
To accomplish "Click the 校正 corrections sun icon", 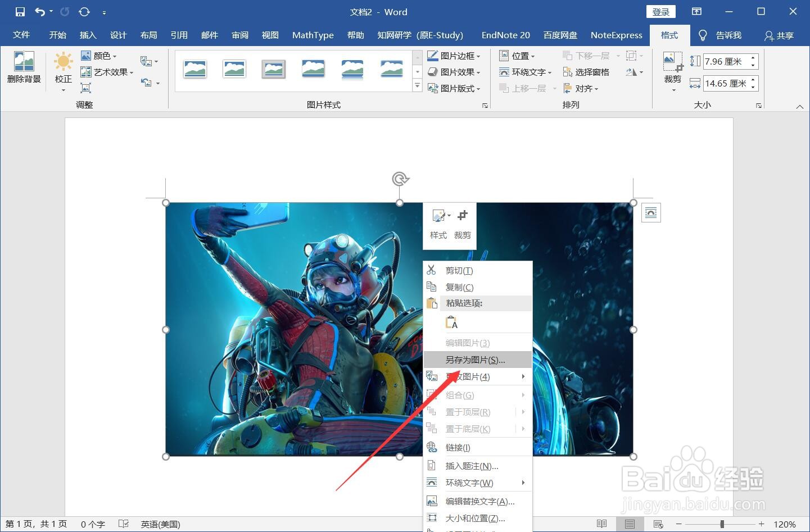I will [63, 61].
